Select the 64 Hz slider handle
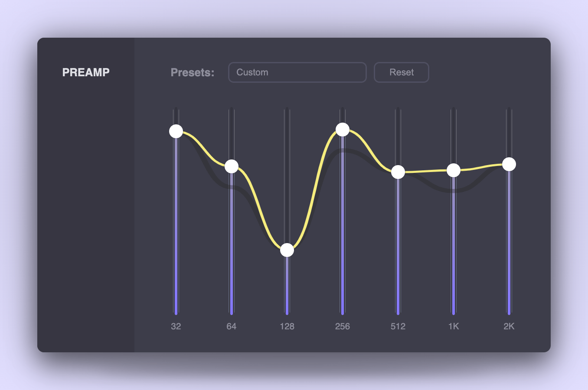 (232, 166)
